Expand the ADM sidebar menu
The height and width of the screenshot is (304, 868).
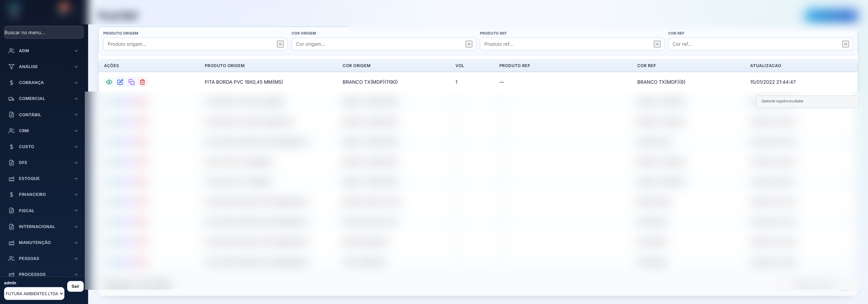(44, 51)
